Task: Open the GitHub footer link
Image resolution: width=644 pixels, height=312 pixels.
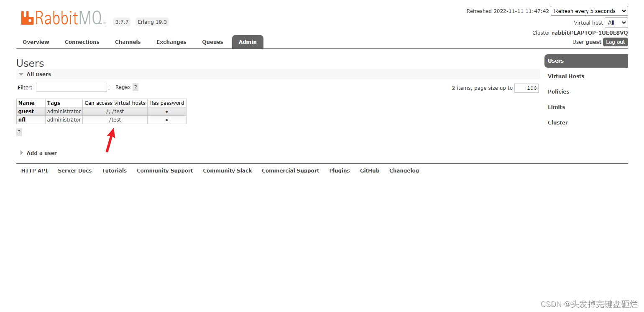Action: coord(370,170)
